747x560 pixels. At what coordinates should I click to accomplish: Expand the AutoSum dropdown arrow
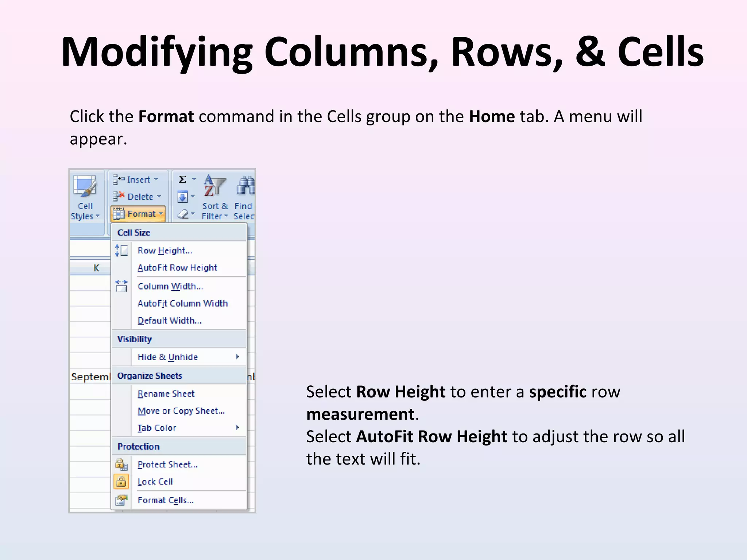click(x=194, y=179)
